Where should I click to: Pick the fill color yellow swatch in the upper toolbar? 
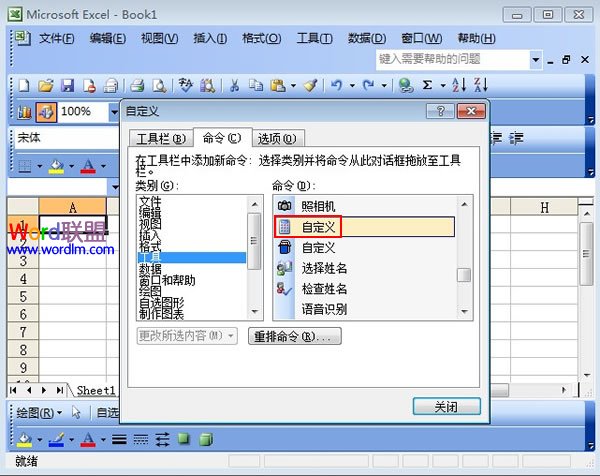click(x=56, y=166)
